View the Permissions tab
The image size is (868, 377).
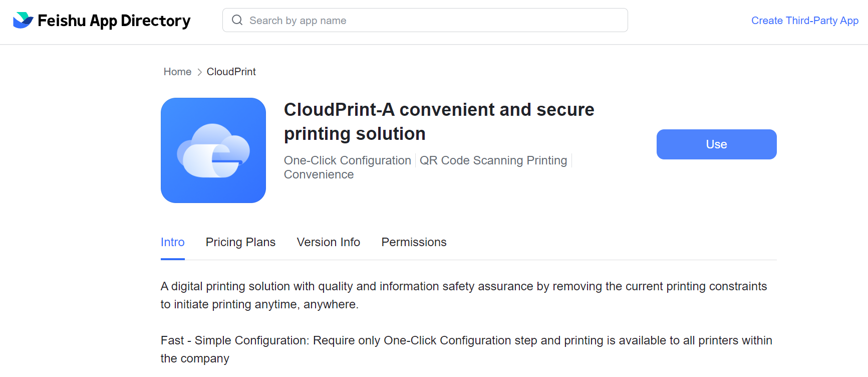click(414, 242)
